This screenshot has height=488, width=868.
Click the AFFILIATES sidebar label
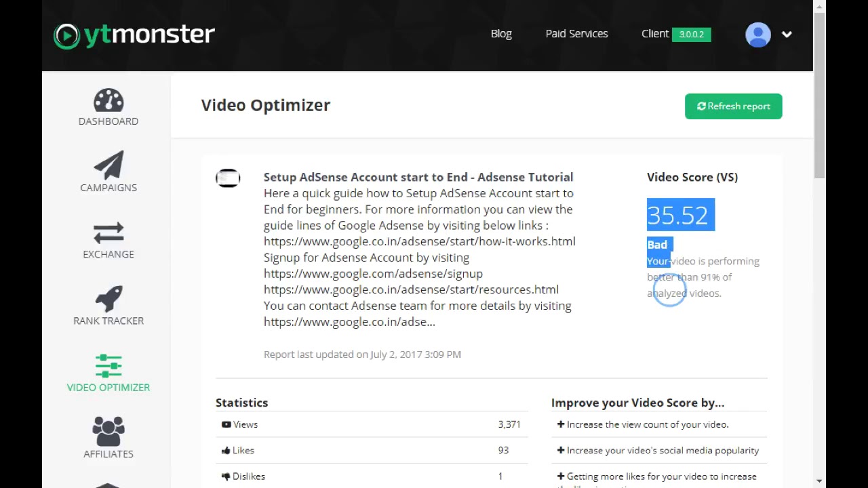[x=108, y=454]
